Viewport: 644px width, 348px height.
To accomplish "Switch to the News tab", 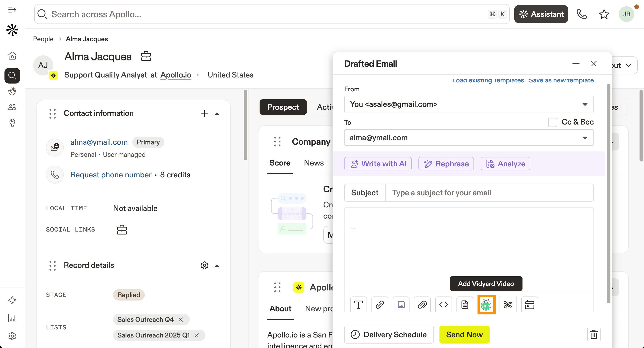I will pos(313,163).
